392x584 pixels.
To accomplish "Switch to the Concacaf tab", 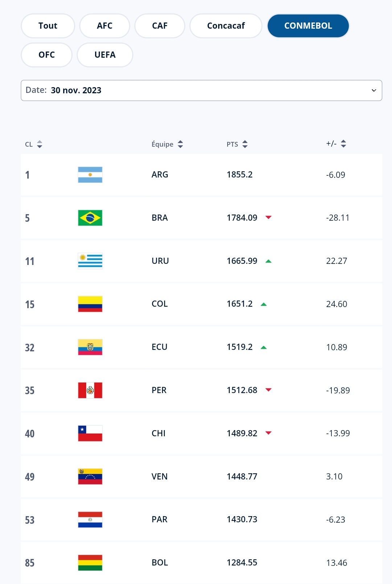I will point(226,26).
